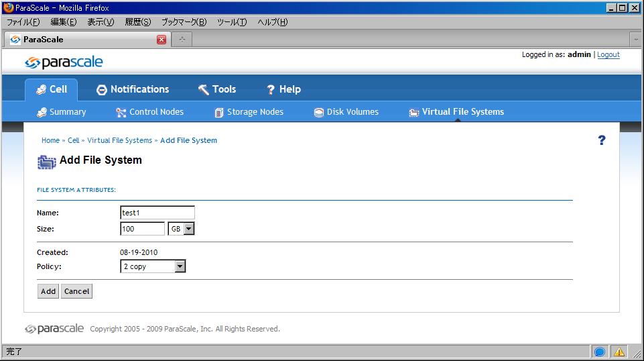Click the ParaScale logo in the header
The image size is (644, 361).
(x=64, y=63)
